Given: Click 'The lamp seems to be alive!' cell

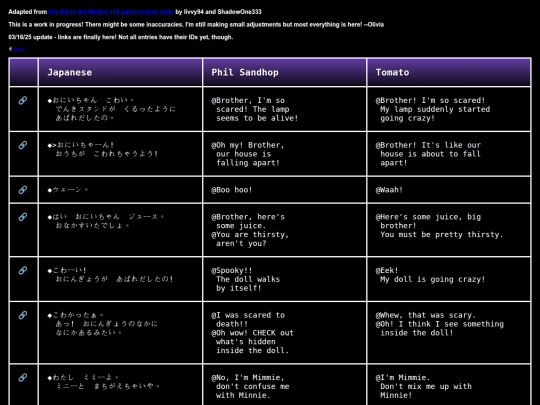Looking at the screenshot, I should point(285,109).
